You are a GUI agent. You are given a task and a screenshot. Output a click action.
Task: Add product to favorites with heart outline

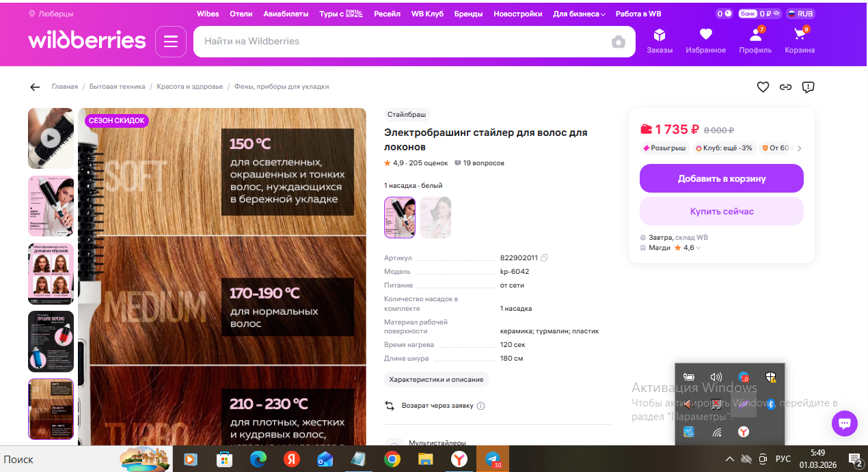(x=763, y=87)
